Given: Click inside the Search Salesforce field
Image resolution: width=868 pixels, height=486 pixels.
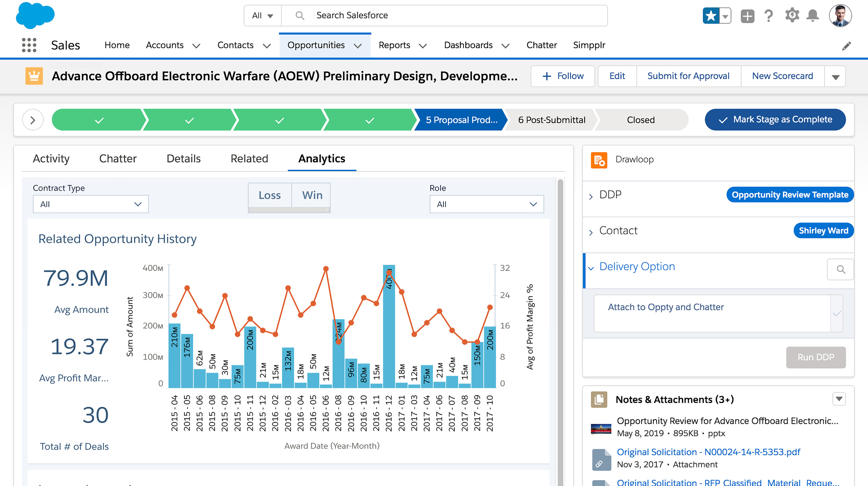Looking at the screenshot, I should [444, 16].
